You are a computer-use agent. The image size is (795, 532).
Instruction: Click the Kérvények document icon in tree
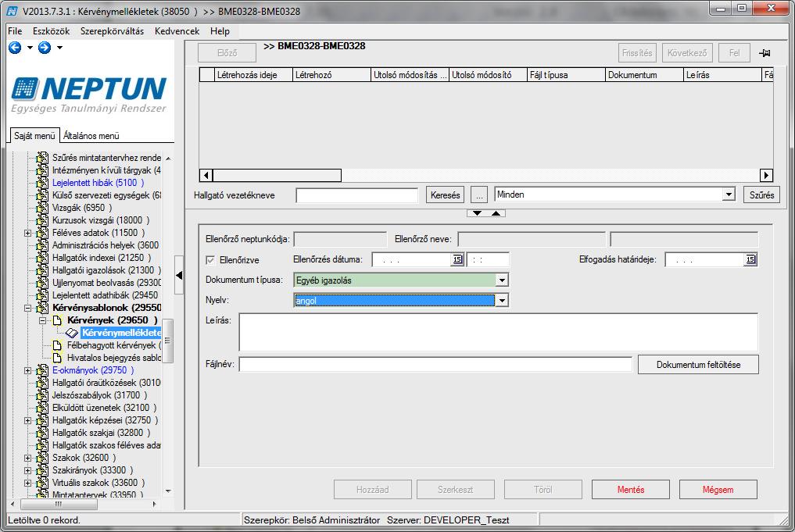click(57, 320)
